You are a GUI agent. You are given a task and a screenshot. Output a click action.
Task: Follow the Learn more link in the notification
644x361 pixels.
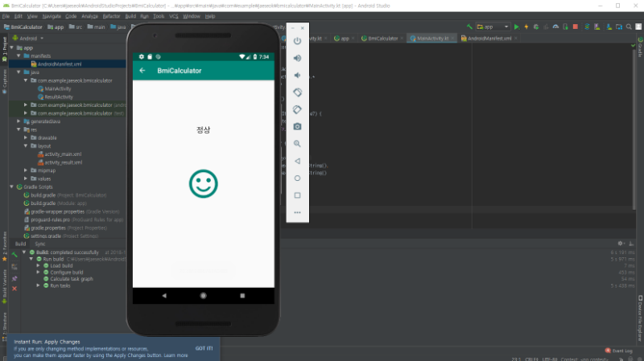(175, 355)
